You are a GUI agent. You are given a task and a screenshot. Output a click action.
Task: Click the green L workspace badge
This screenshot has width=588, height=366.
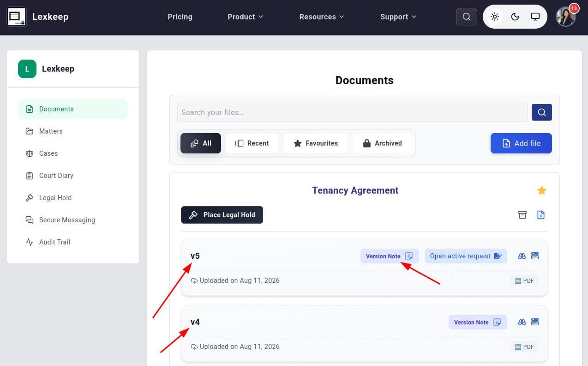[x=27, y=69]
